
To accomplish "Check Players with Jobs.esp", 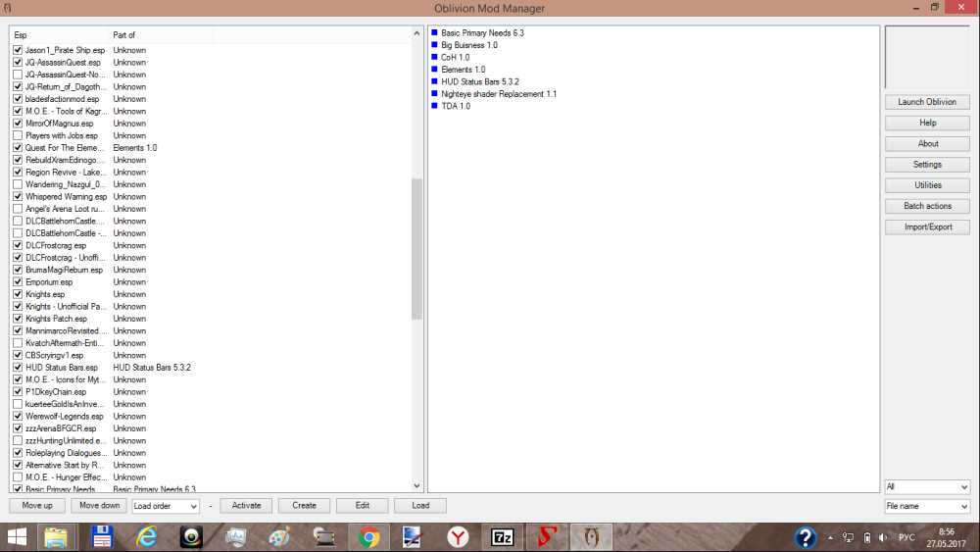I will (18, 135).
